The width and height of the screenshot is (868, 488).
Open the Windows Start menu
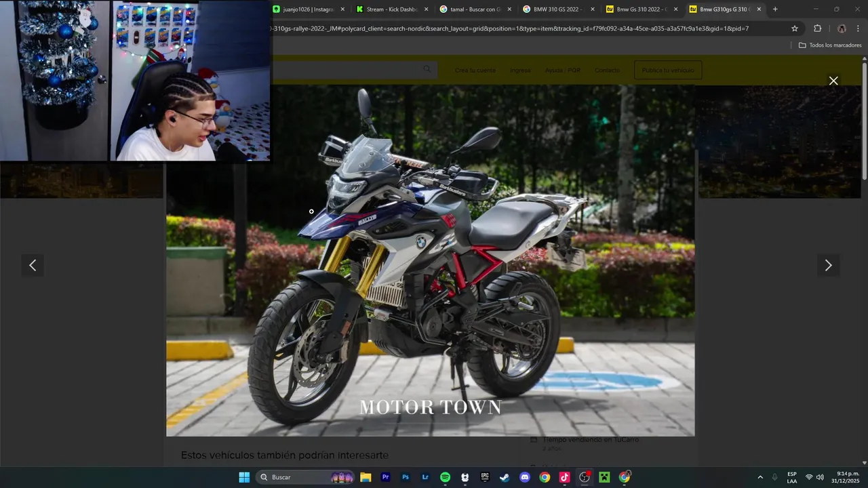pyautogui.click(x=244, y=477)
